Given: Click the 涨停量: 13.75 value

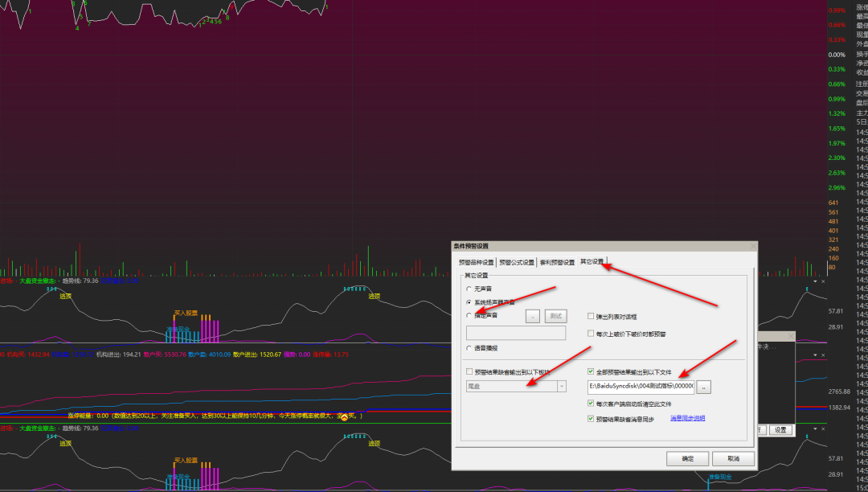Looking at the screenshot, I should tap(330, 355).
